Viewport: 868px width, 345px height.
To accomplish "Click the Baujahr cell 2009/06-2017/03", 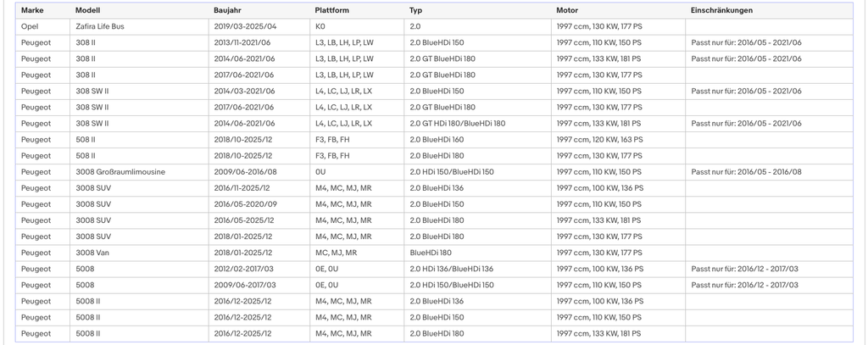I will 259,285.
